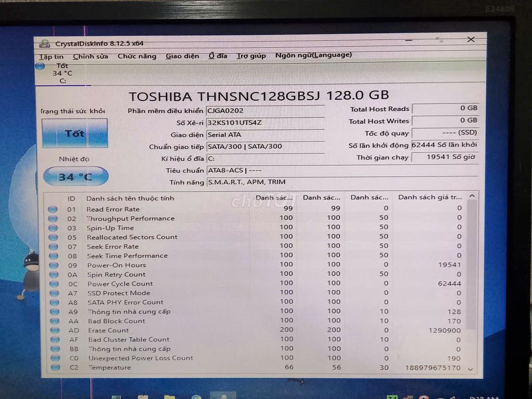This screenshot has width=532, height=399.
Task: Select the Reallocated Sectors Count row text
Action: click(132, 237)
